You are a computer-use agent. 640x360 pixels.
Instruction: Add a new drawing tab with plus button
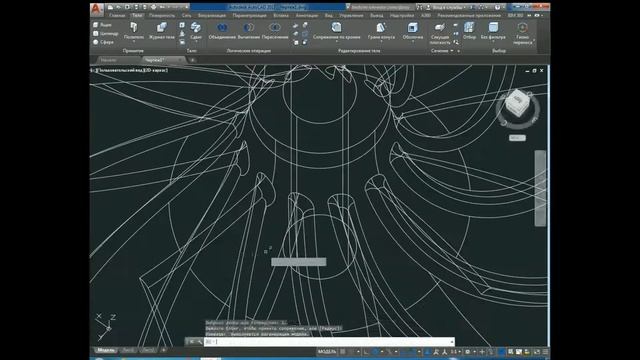point(193,60)
